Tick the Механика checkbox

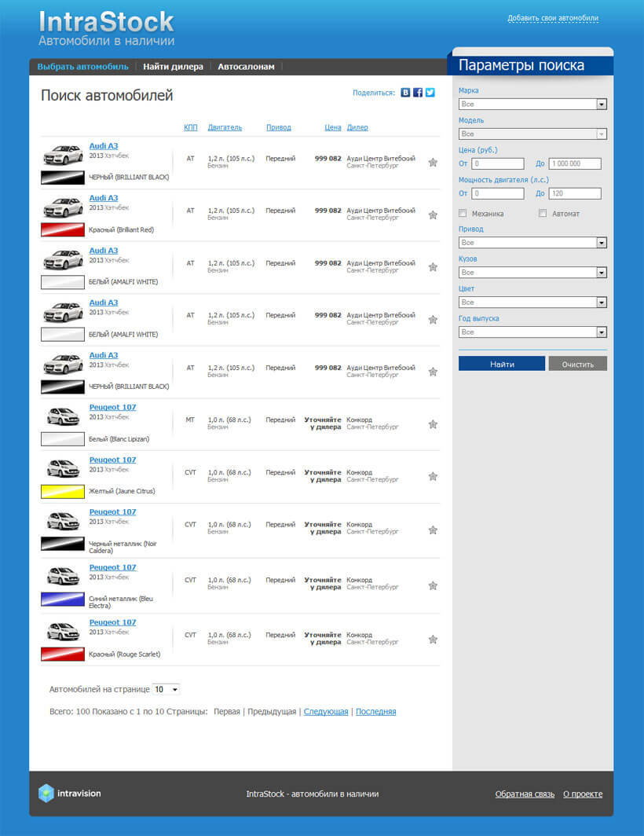[463, 213]
